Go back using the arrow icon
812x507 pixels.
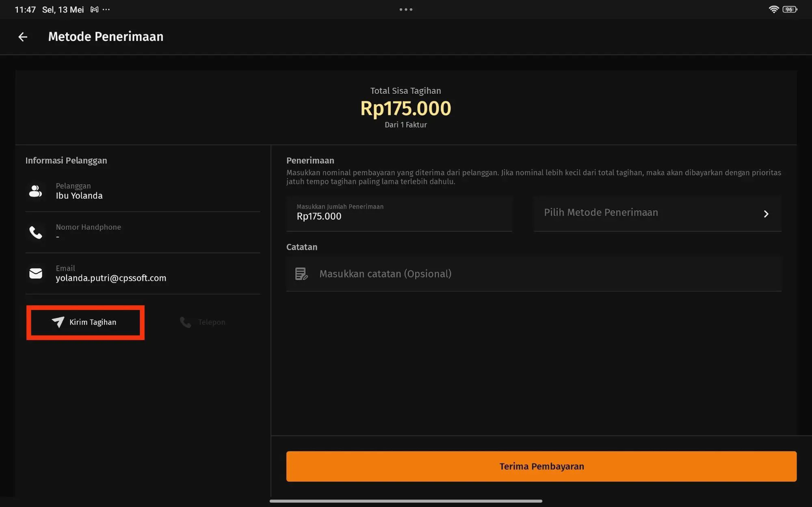point(23,37)
